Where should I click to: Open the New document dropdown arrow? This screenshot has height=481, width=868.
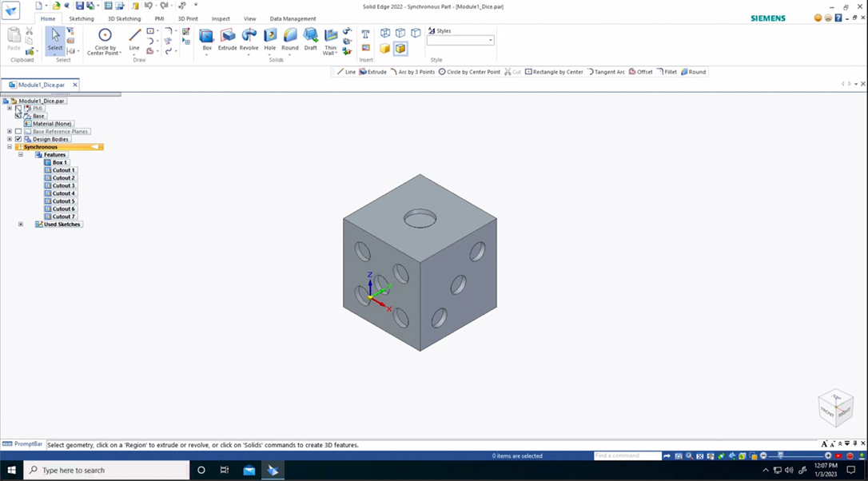pyautogui.click(x=46, y=6)
